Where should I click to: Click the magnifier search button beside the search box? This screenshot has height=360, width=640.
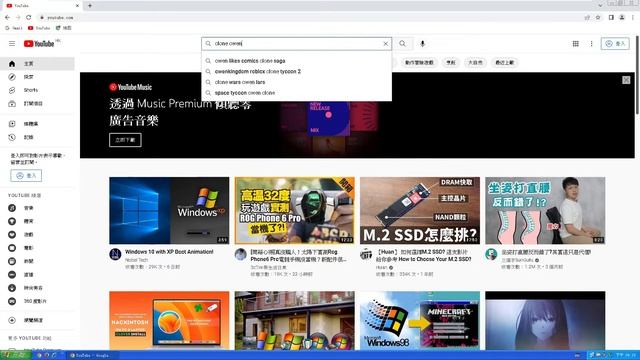tap(402, 44)
